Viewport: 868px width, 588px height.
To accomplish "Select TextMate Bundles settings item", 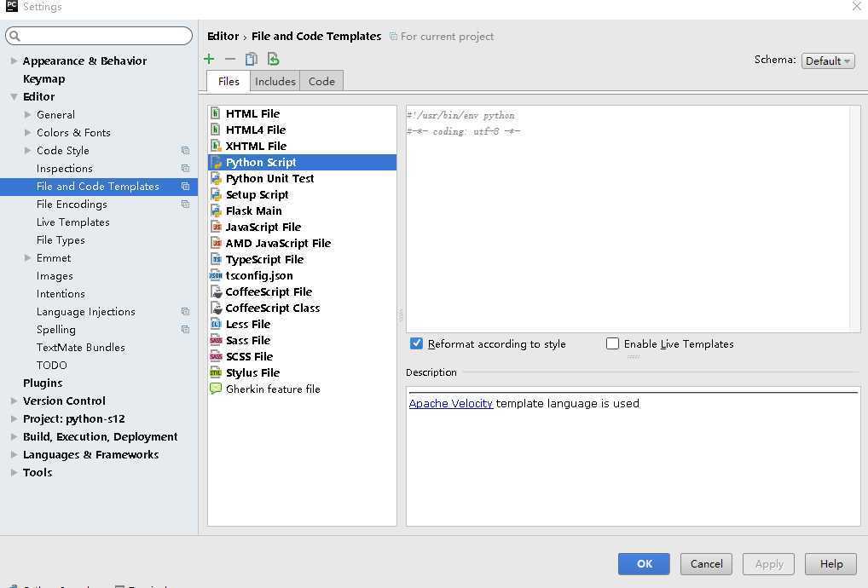I will (x=80, y=348).
